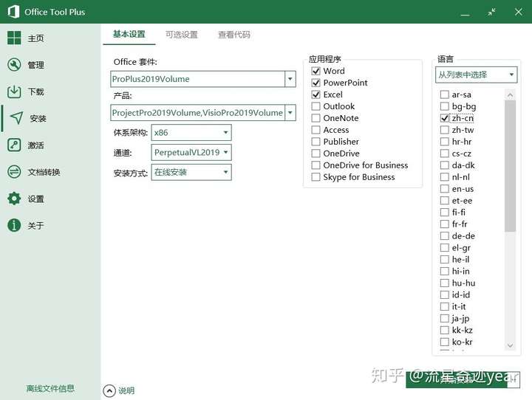Click the 设置 sidebar label
Image resolution: width=532 pixels, height=400 pixels.
[x=35, y=199]
